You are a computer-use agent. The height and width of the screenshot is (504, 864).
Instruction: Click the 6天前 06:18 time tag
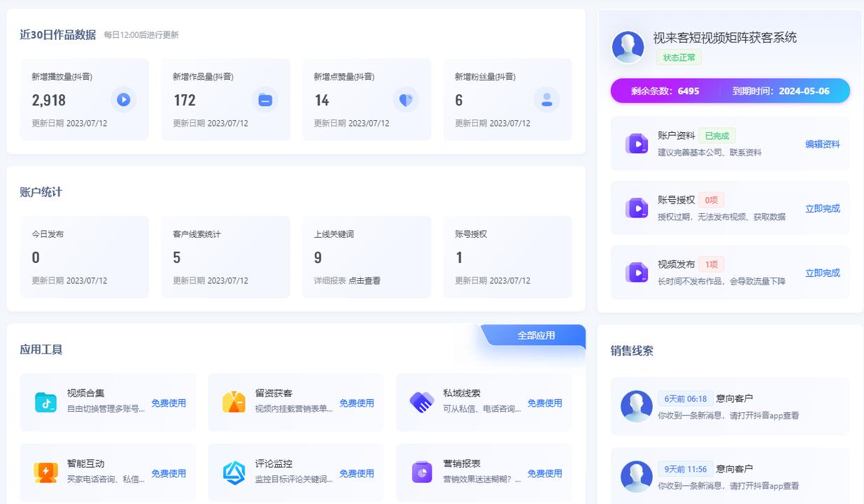tap(686, 398)
